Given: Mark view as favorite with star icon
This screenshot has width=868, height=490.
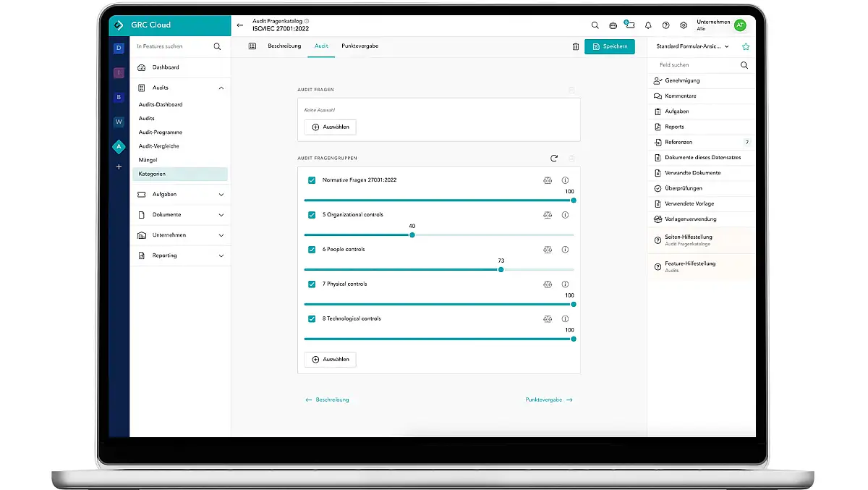Looking at the screenshot, I should (746, 46).
